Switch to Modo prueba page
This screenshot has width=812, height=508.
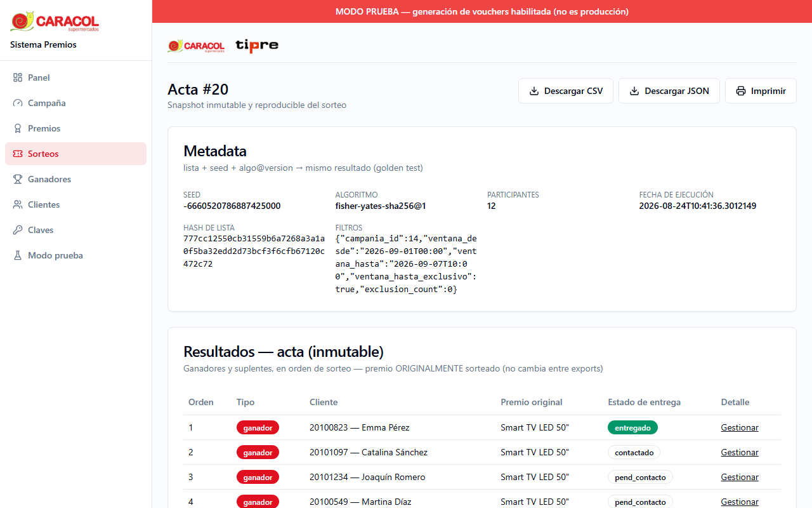pos(75,255)
